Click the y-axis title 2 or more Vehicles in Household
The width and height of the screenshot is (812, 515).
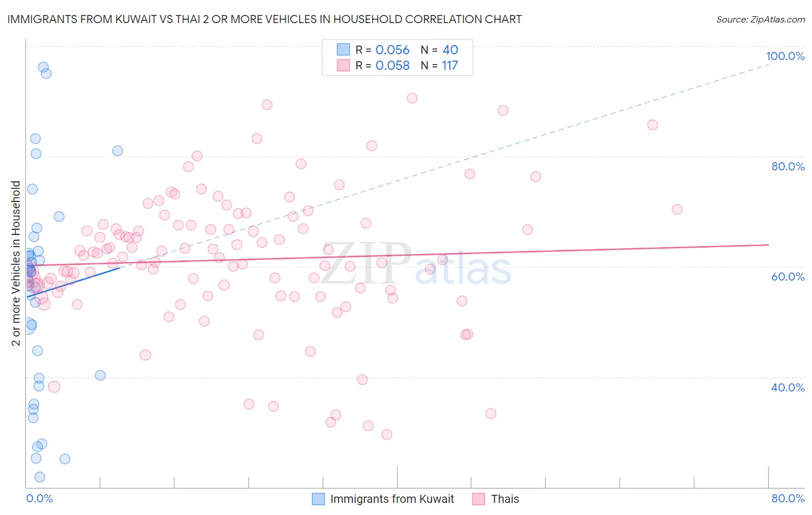pyautogui.click(x=16, y=263)
